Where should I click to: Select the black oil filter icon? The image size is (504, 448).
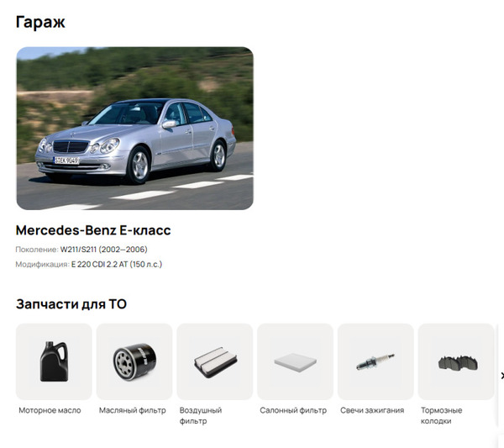(134, 361)
